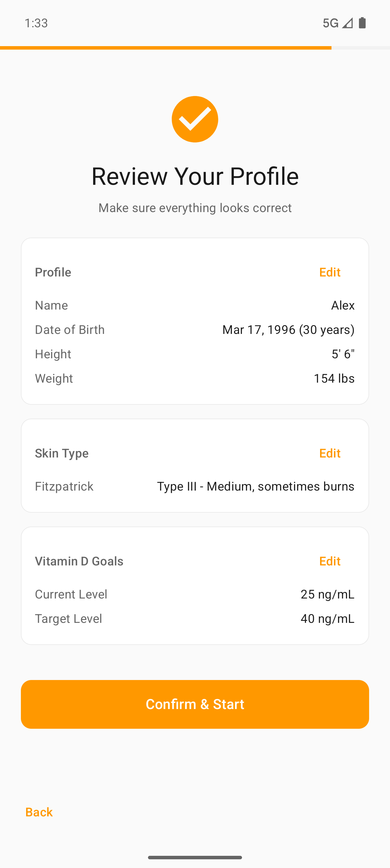
Task: Select the Date of Birth value
Action: [288, 330]
